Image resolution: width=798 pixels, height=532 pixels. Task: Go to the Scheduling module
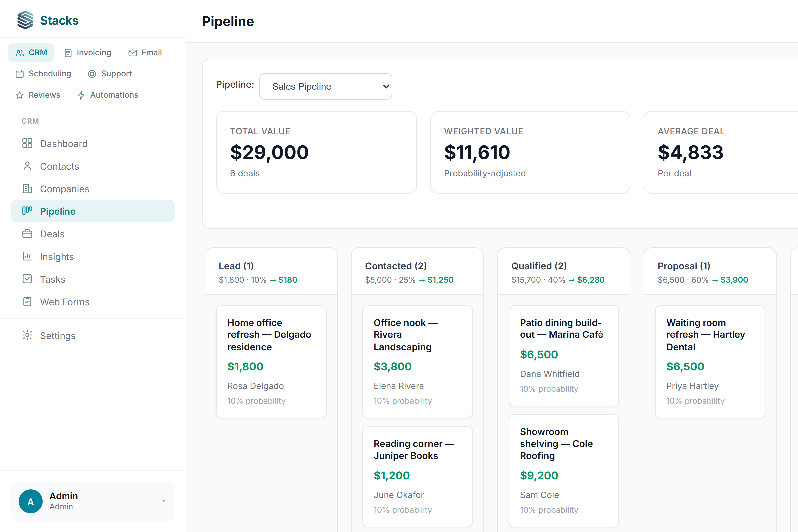[44, 74]
